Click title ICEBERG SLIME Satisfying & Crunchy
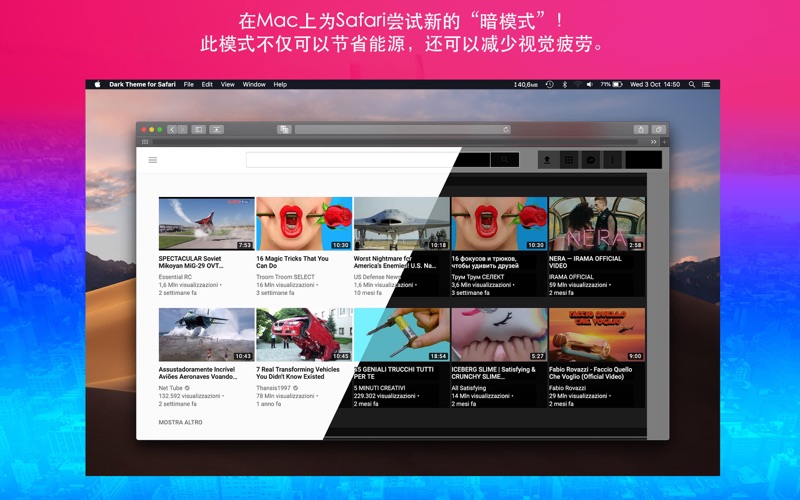The height and width of the screenshot is (500, 800). click(493, 373)
